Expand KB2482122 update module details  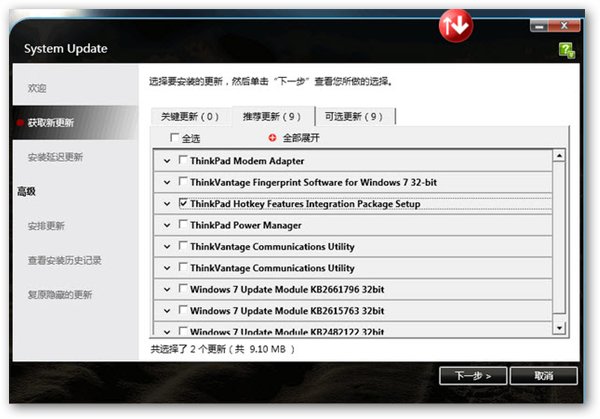tap(167, 332)
